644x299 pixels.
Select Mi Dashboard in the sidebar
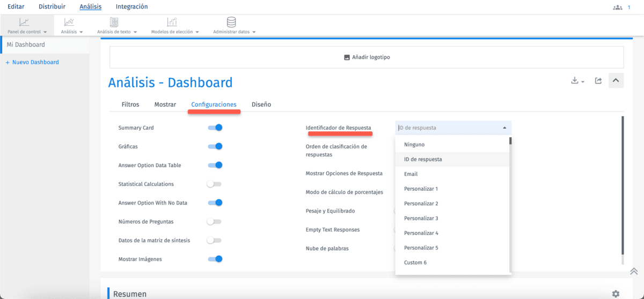point(45,45)
